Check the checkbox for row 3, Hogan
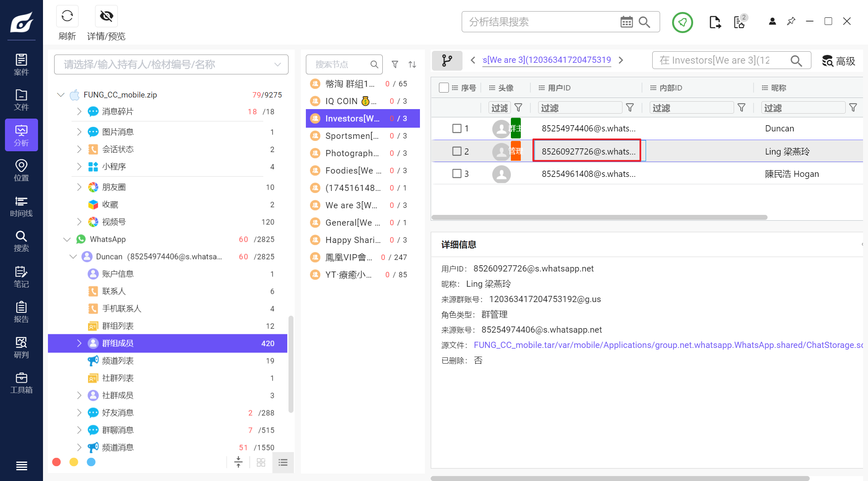The image size is (868, 481). click(457, 174)
